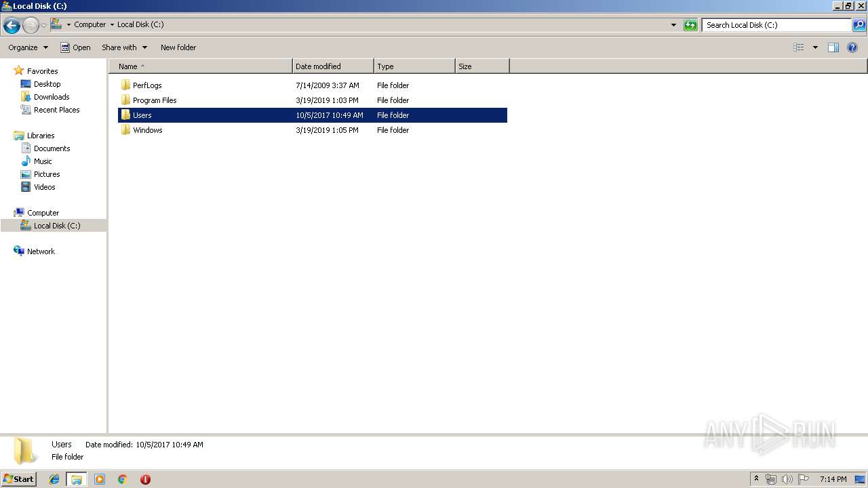Open Help with the question mark icon
Viewport: 868px width, 488px height.
click(x=852, y=47)
